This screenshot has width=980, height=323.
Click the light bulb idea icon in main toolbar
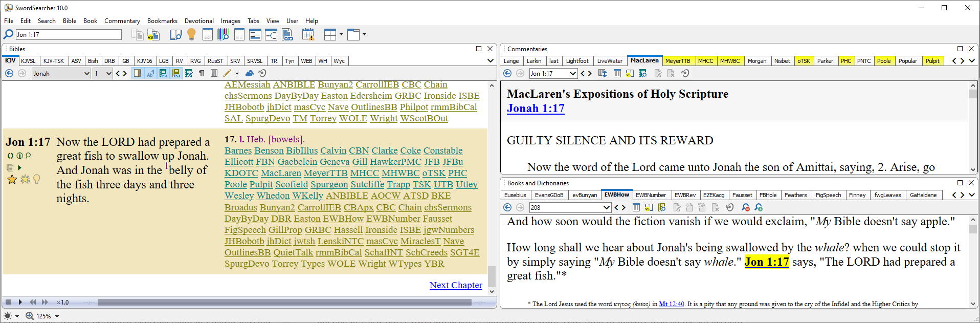pyautogui.click(x=191, y=34)
